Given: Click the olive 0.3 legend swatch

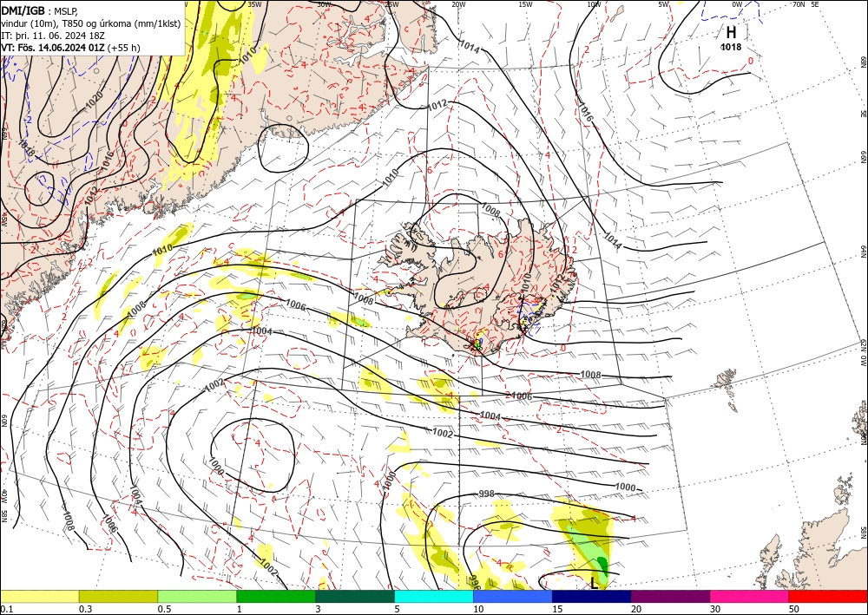Looking at the screenshot, I should [118, 596].
